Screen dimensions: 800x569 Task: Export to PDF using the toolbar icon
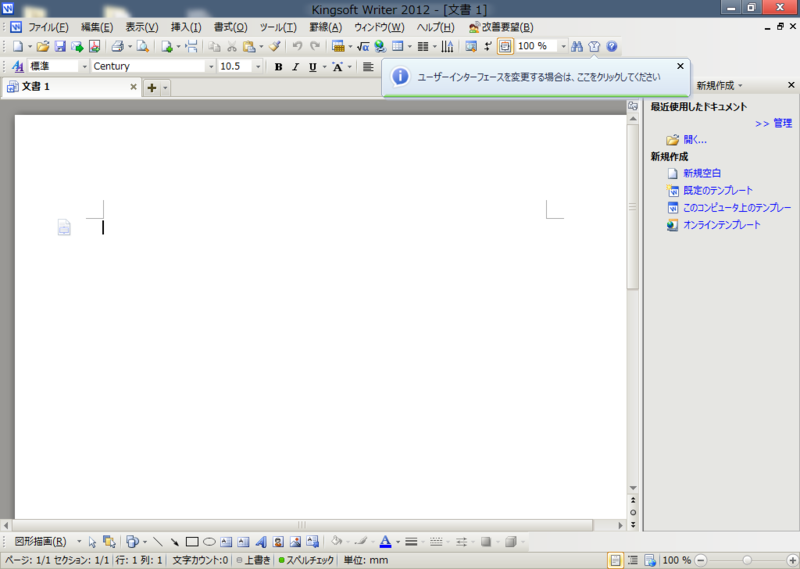click(94, 46)
